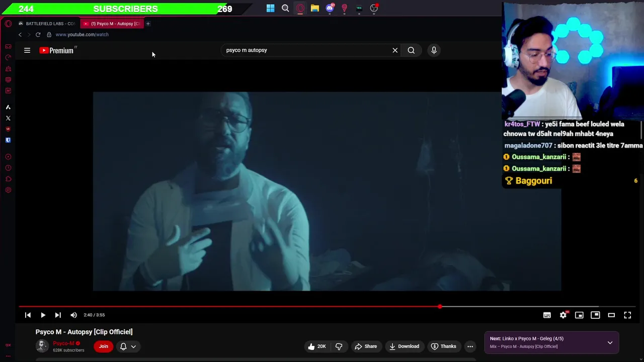Open the YouTube hamburger guide menu
Viewport: 644px width, 362px height.
27,50
